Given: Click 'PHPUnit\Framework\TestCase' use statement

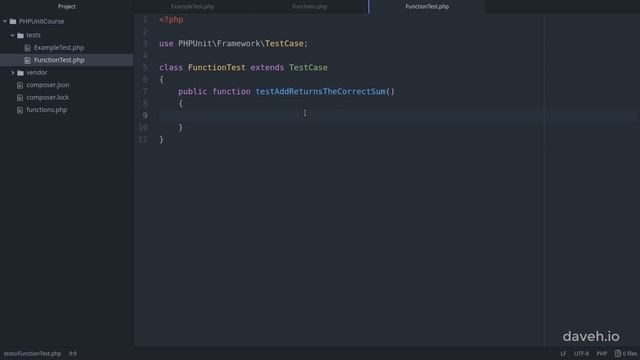Looking at the screenshot, I should (x=241, y=43).
